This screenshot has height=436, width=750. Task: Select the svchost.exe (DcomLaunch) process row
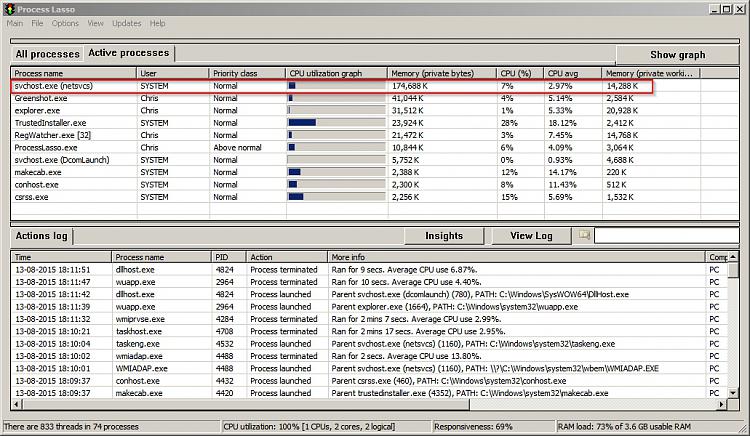pyautogui.click(x=375, y=160)
